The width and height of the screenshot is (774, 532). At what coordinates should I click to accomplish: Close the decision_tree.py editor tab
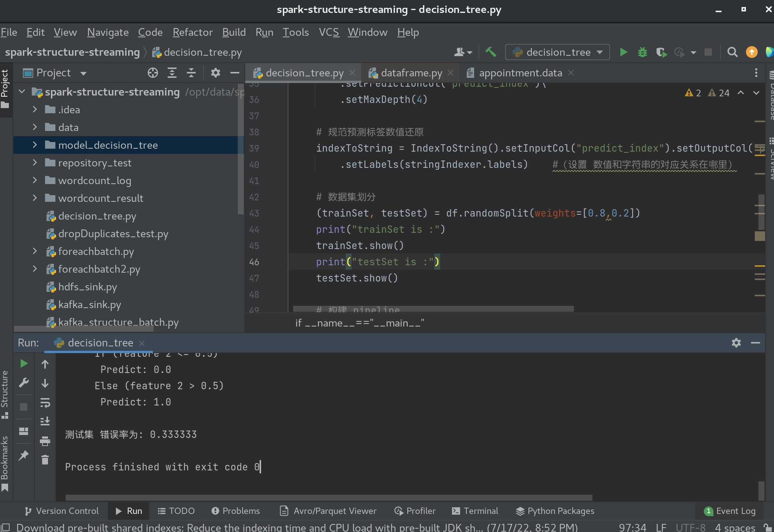pyautogui.click(x=352, y=73)
